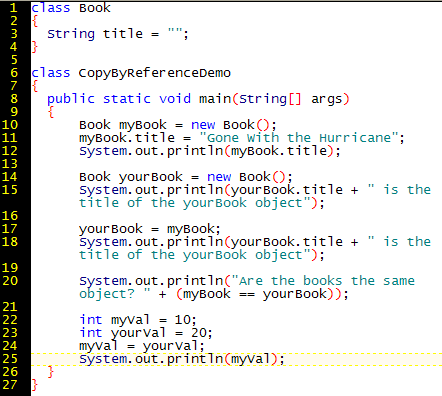Image resolution: width=442 pixels, height=396 pixels.
Task: Place cursor on the word Book on line 1
Action: (x=95, y=8)
